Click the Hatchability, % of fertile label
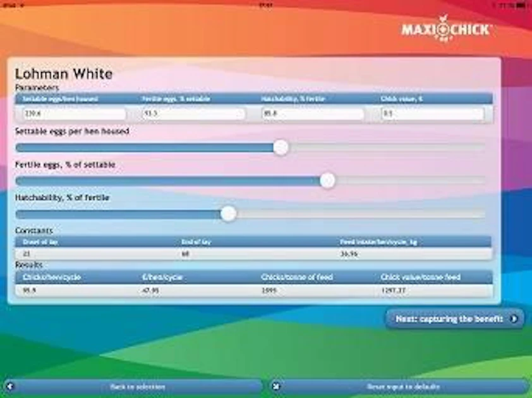This screenshot has width=532, height=398. point(62,198)
